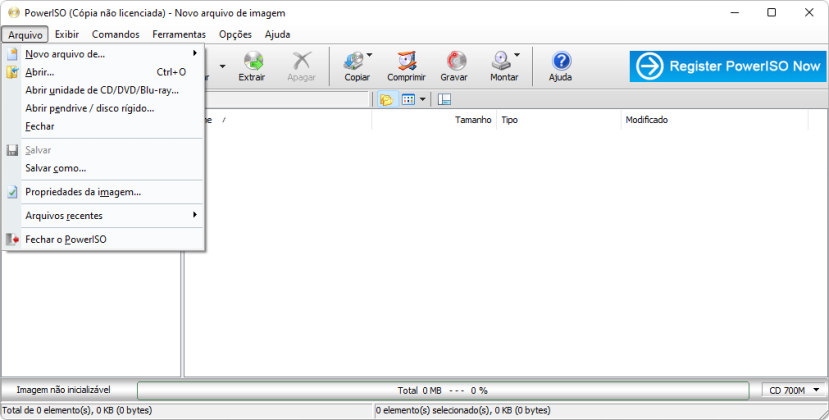Toggle the folders view icon
829x420 pixels.
pos(387,99)
